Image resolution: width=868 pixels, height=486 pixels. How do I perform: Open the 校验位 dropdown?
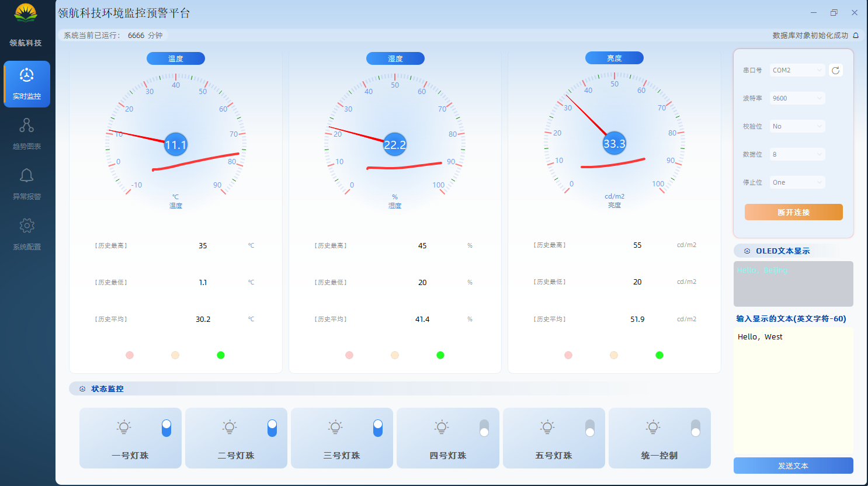pyautogui.click(x=797, y=126)
